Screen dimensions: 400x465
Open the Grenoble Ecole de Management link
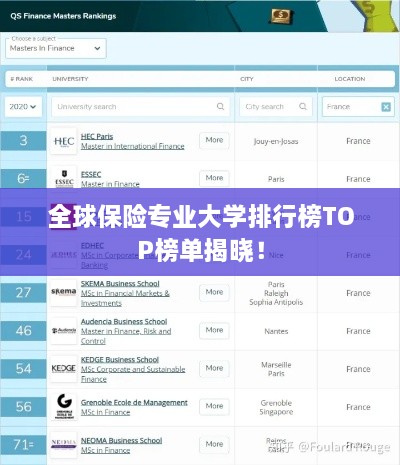(134, 402)
